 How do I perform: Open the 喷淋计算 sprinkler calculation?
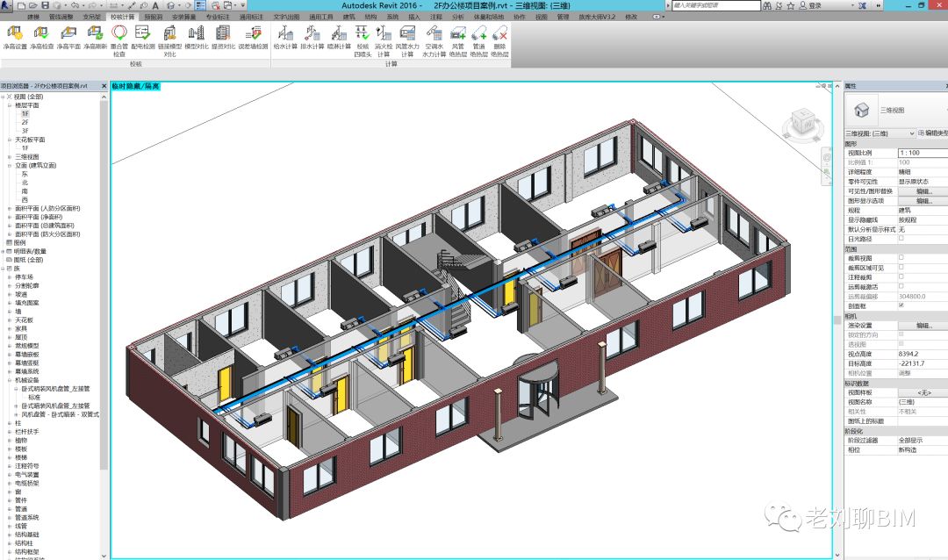tap(339, 37)
